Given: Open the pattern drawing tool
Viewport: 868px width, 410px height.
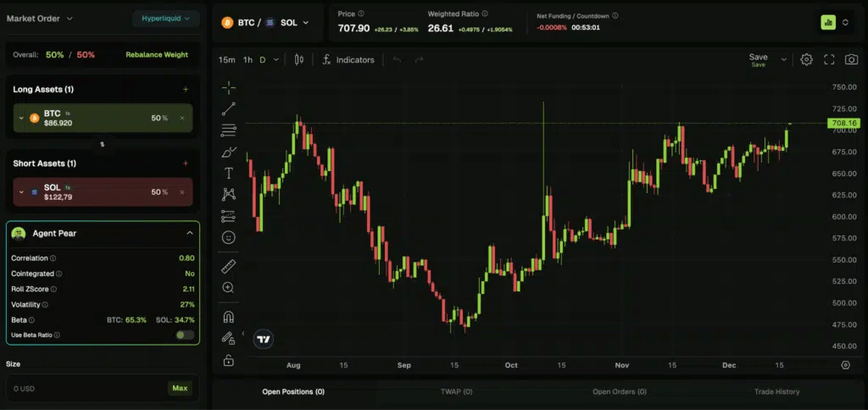Looking at the screenshot, I should 228,194.
